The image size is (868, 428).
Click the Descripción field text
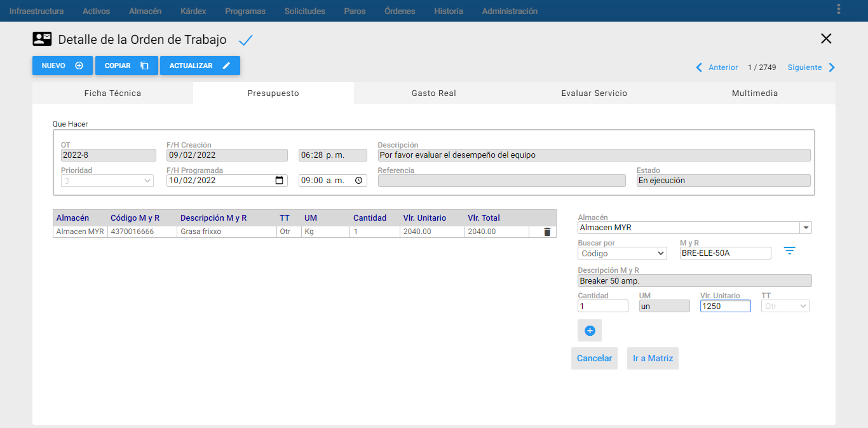point(594,155)
